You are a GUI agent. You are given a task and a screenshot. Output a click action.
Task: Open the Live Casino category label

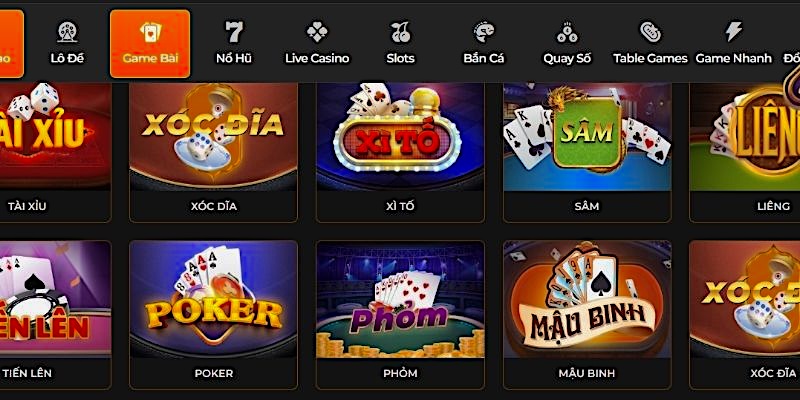pos(317,58)
